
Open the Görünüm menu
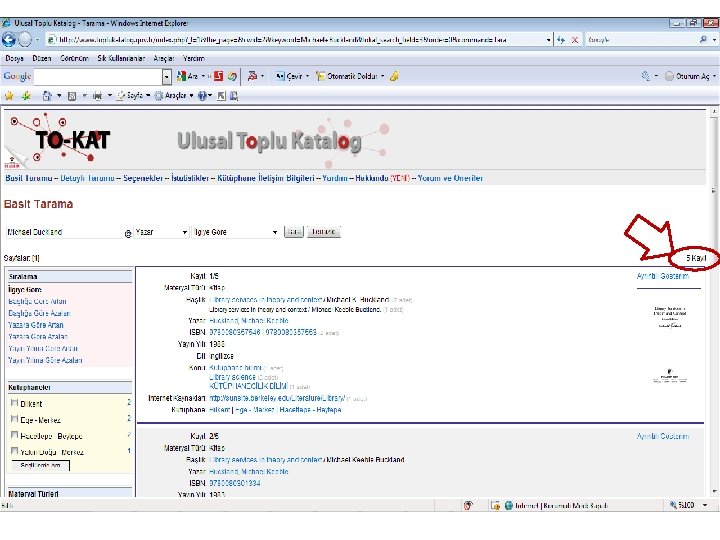click(x=74, y=58)
